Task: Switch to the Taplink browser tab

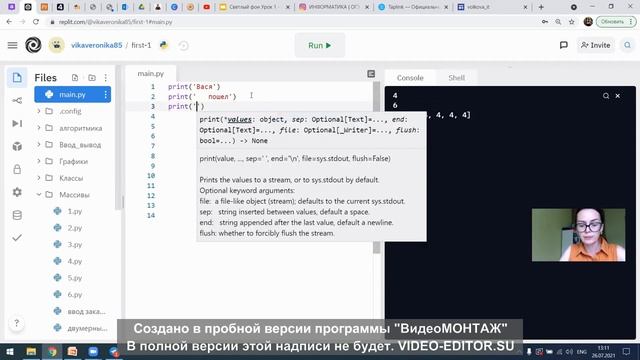Action: coord(413,7)
